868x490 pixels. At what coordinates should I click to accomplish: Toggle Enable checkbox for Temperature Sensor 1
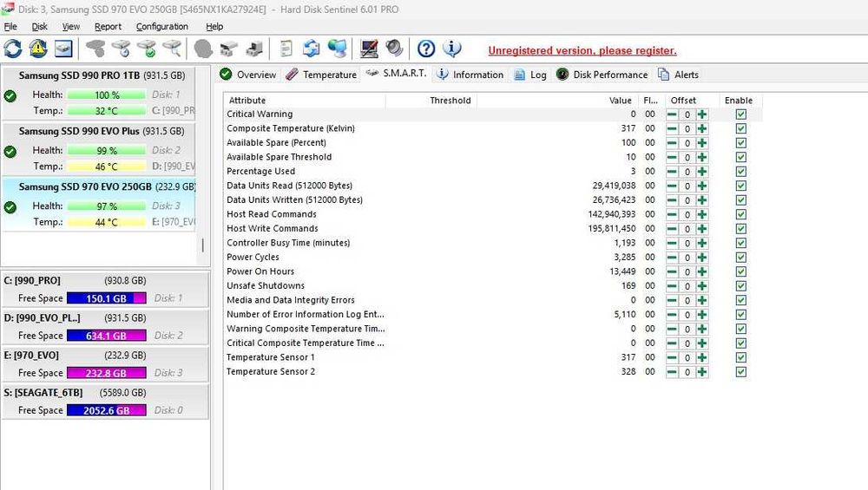pyautogui.click(x=740, y=357)
